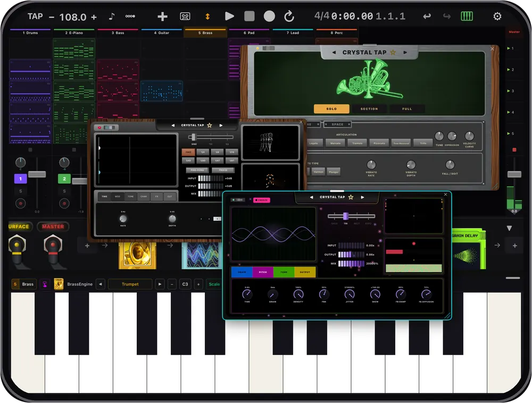
Task: Select next BrassEngine preset after Trumpet
Action: pyautogui.click(x=160, y=284)
